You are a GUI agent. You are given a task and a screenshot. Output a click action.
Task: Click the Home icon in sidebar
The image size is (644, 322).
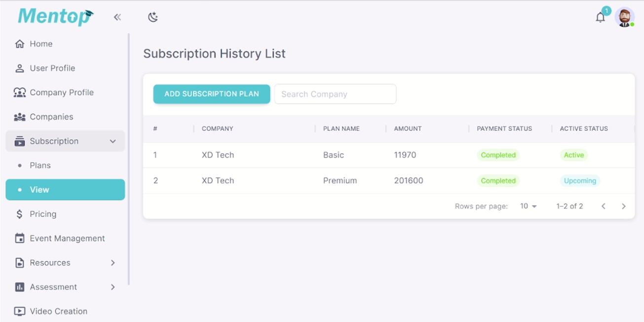[20, 44]
